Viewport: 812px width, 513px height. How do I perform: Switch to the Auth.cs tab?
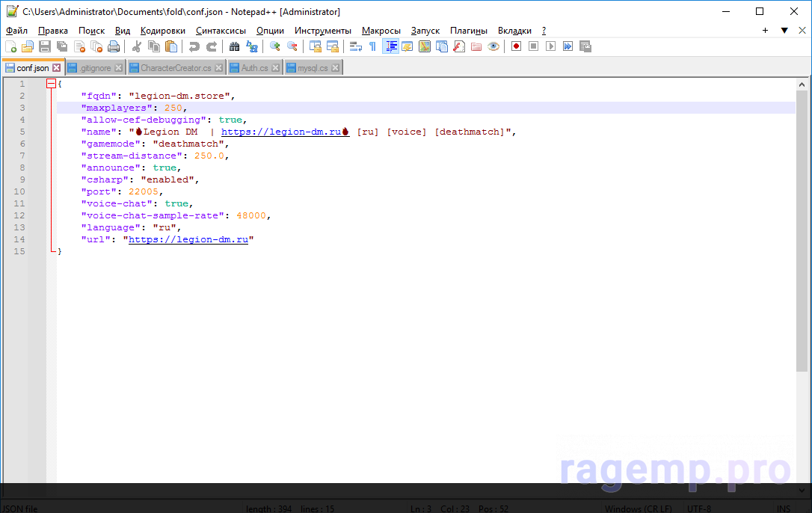(x=254, y=68)
